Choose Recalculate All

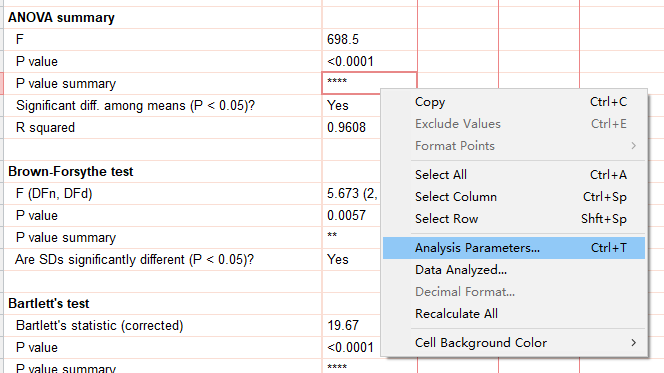514,314
